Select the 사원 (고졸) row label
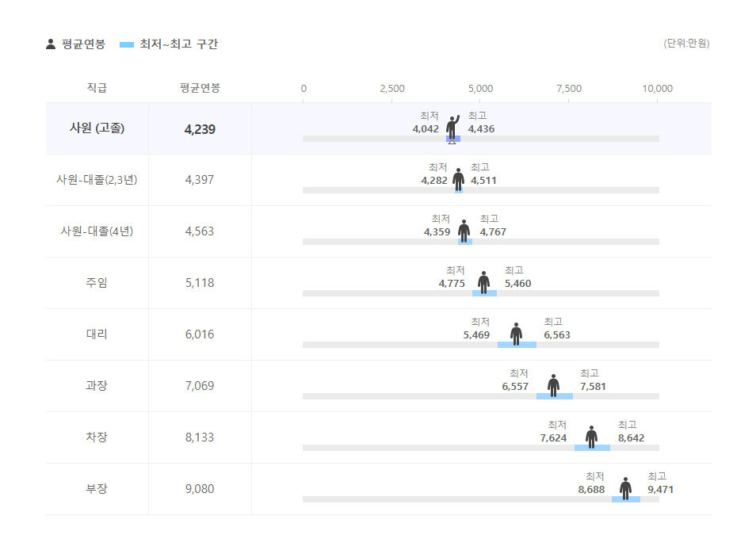The image size is (756, 554). 97,128
